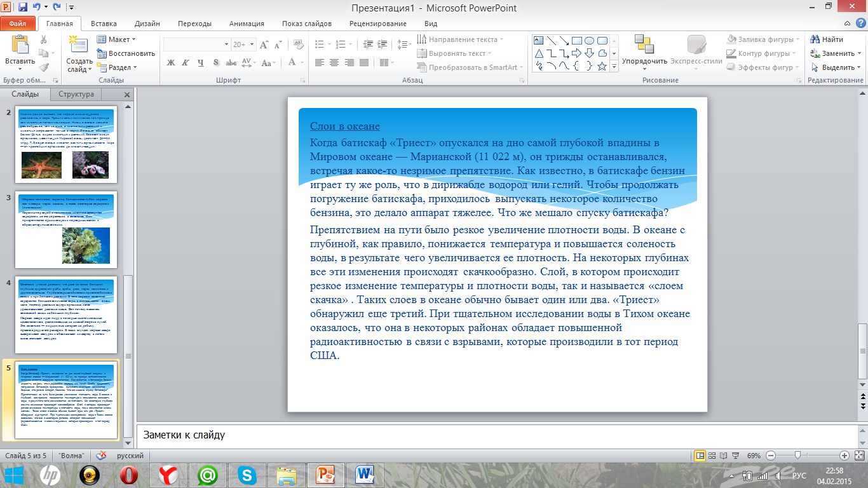Toggle underline (Ч) formatting

201,62
